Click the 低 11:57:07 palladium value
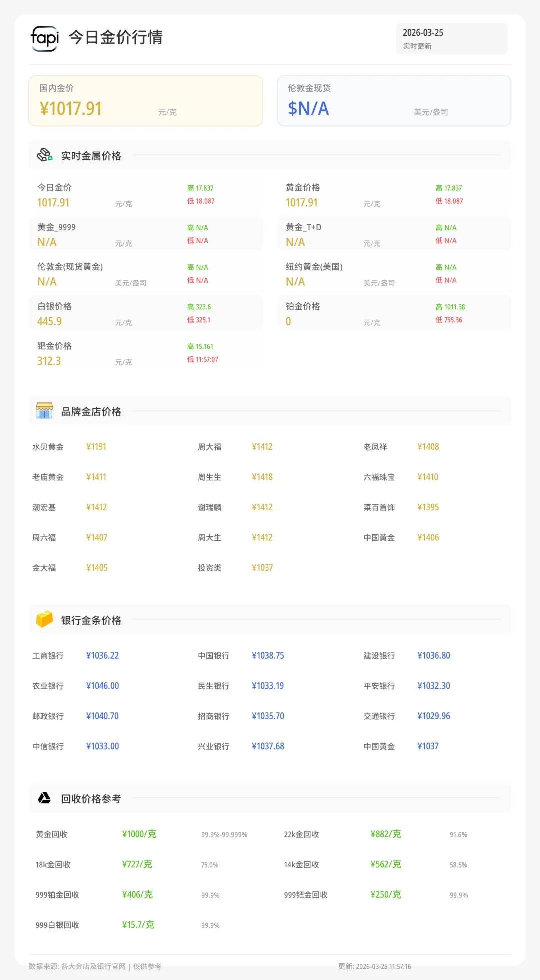 click(x=203, y=359)
